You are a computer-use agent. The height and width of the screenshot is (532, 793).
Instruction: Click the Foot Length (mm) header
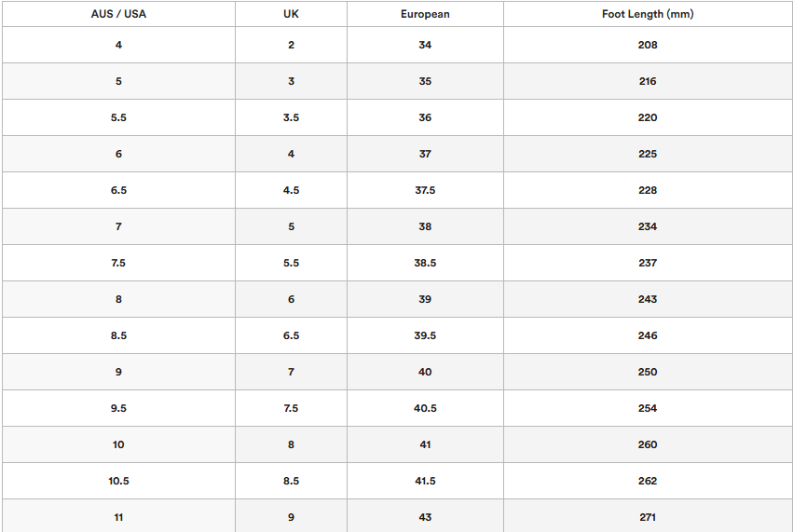pos(648,14)
